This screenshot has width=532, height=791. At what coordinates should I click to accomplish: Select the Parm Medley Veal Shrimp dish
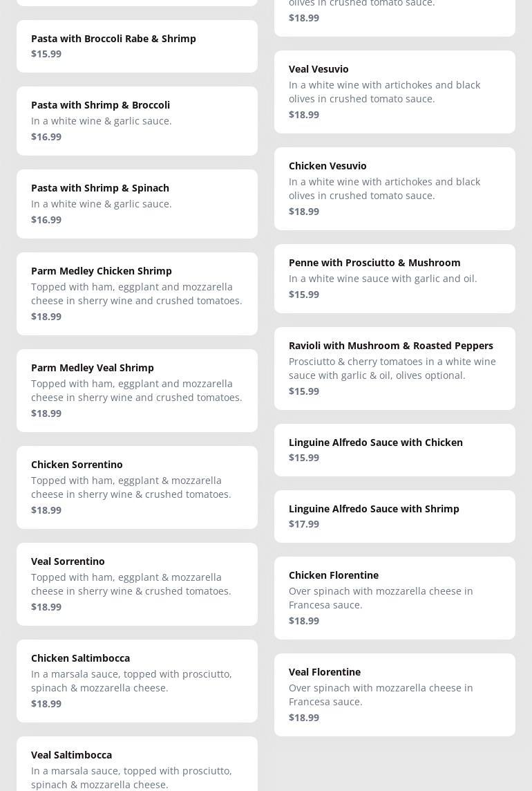(137, 390)
